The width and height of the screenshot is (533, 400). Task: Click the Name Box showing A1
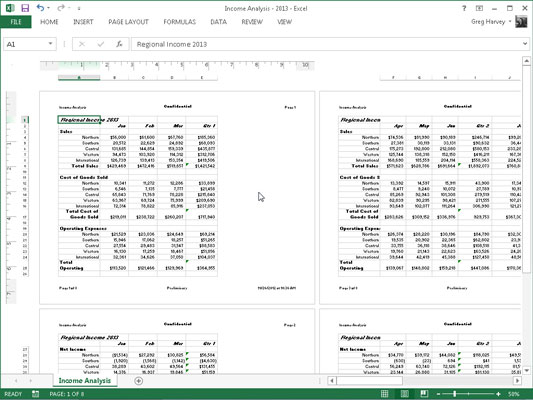click(x=25, y=44)
